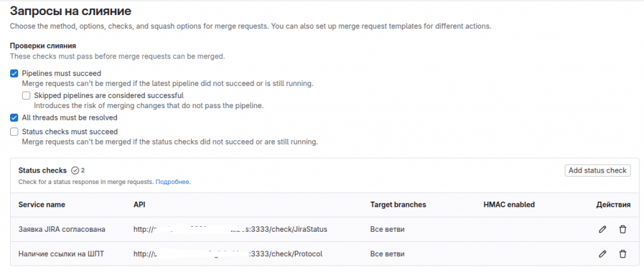Open the Подробнее link
The width and height of the screenshot is (644, 272).
pos(172,182)
